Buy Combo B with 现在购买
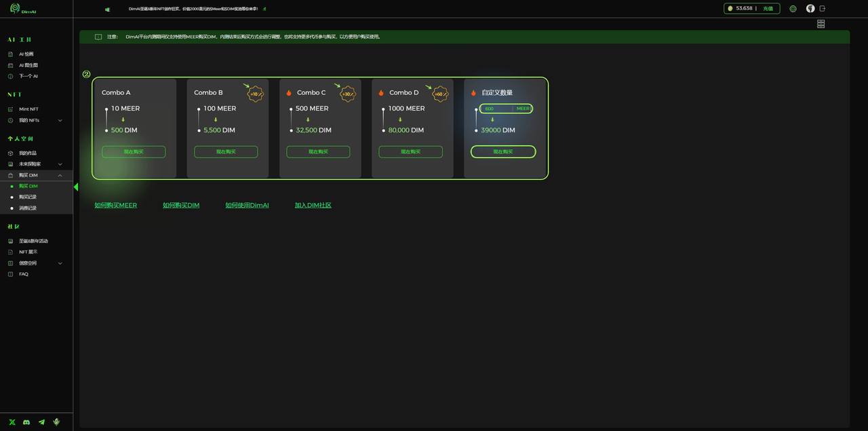868x431 pixels. click(226, 152)
